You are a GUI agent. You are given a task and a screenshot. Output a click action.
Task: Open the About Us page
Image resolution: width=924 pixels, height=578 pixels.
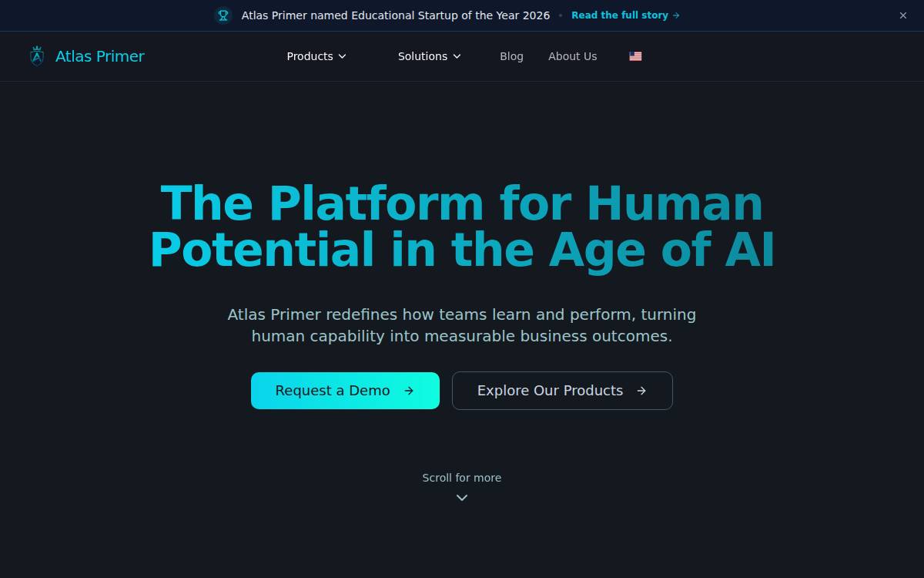[572, 56]
